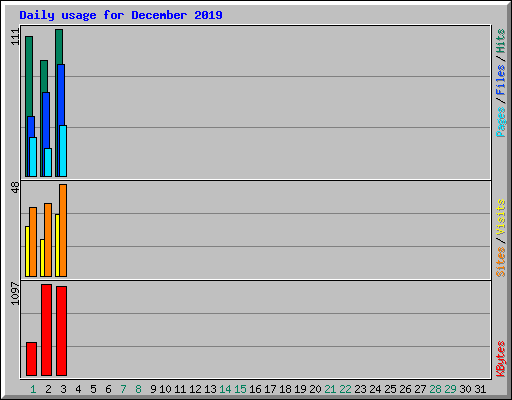Click the Hits legend label
Image resolution: width=512 pixels, height=400 pixels.
(x=501, y=41)
